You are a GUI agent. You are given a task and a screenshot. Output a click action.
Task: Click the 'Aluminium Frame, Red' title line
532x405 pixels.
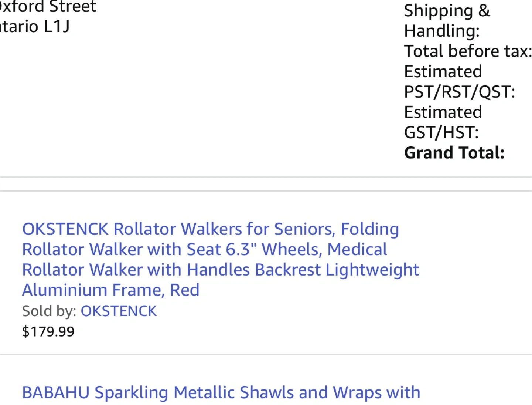[111, 290]
